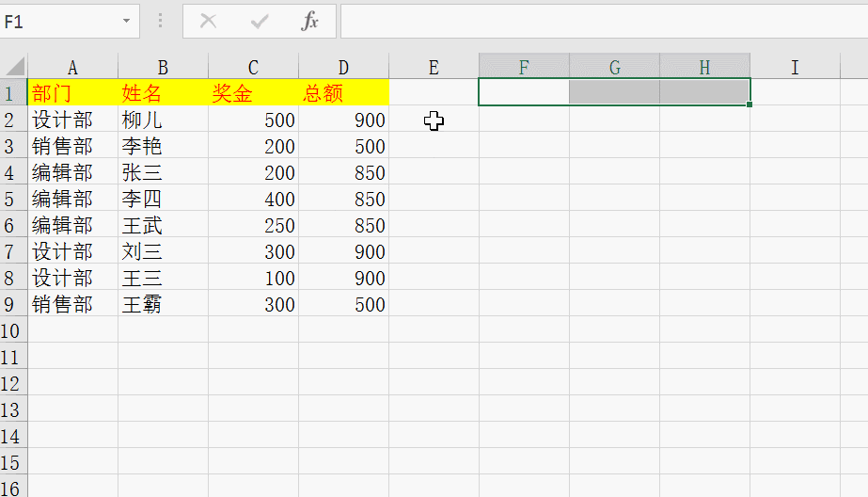The image size is (868, 497).
Task: Select row 5 header
Action: click(13, 198)
